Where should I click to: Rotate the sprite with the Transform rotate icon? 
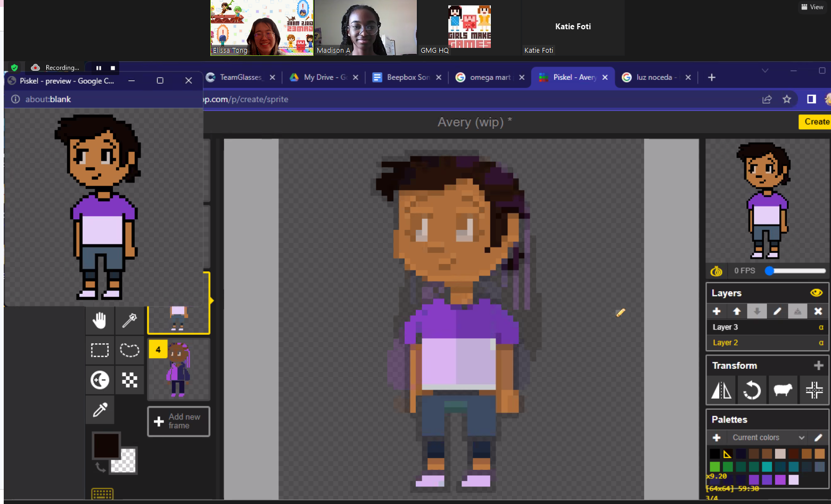[752, 390]
